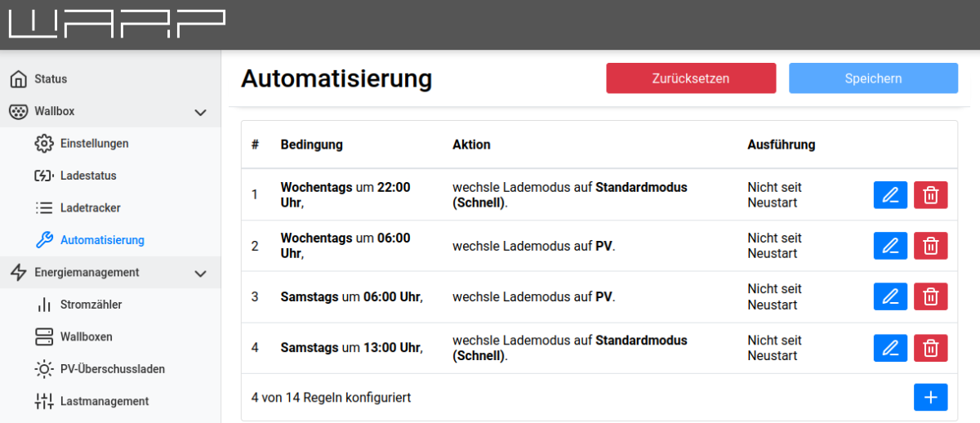Edit the Samstags 13:00 Uhr rule
Image resolution: width=980 pixels, height=423 pixels.
(x=890, y=348)
